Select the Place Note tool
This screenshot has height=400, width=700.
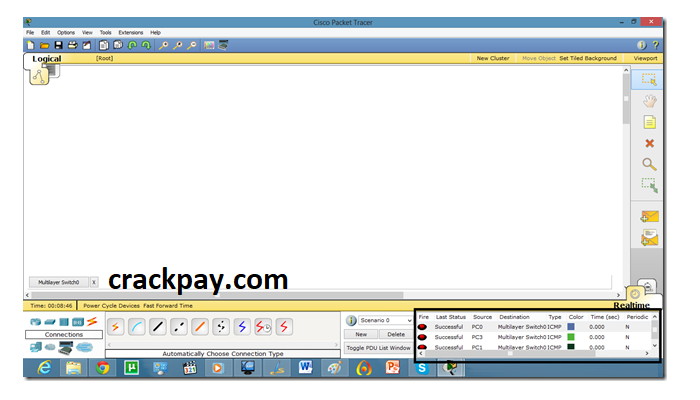tap(650, 122)
